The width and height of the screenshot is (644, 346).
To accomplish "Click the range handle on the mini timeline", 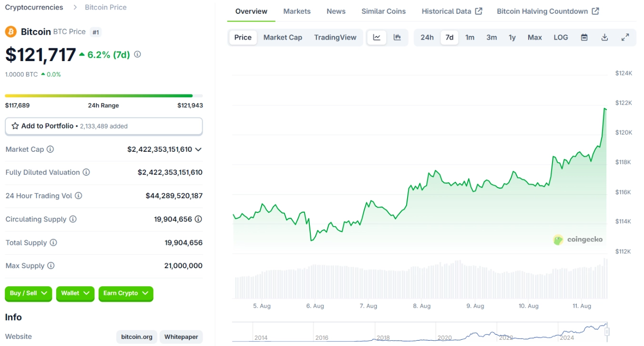I will [x=607, y=332].
